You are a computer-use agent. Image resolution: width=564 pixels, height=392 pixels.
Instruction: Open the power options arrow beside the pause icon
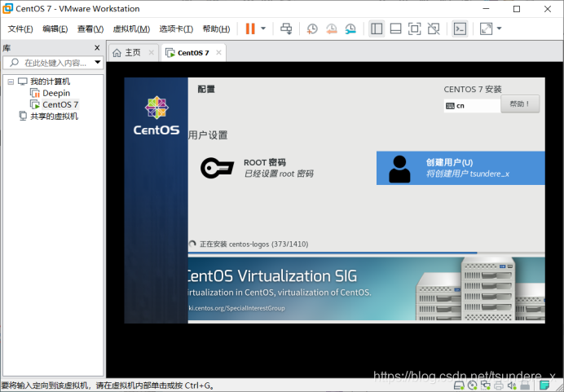tap(263, 29)
